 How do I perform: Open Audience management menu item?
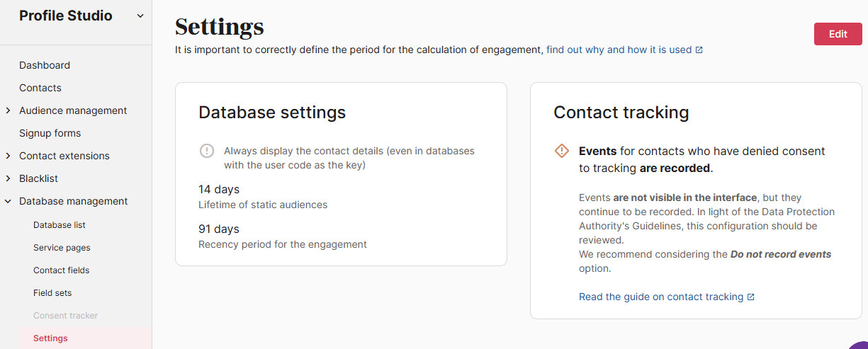point(73,110)
